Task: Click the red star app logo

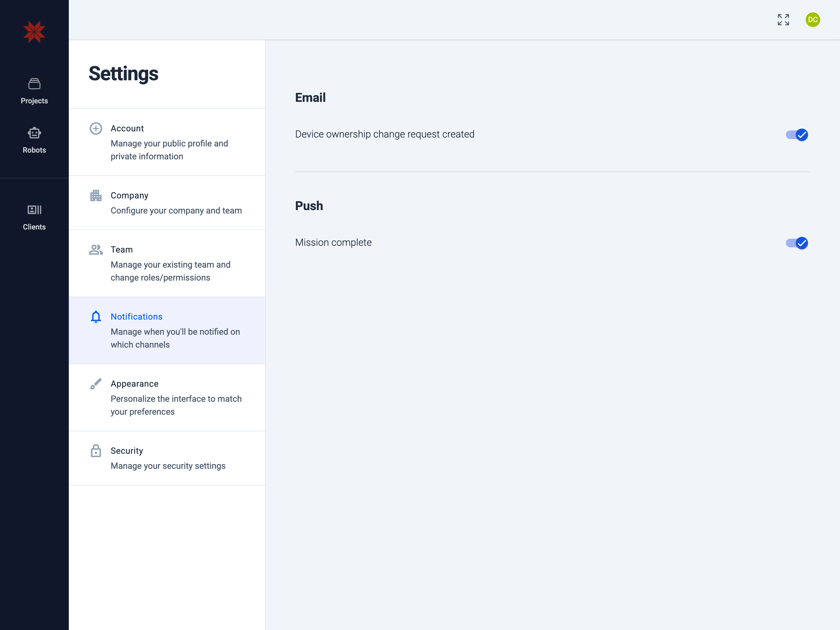Action: [x=34, y=32]
